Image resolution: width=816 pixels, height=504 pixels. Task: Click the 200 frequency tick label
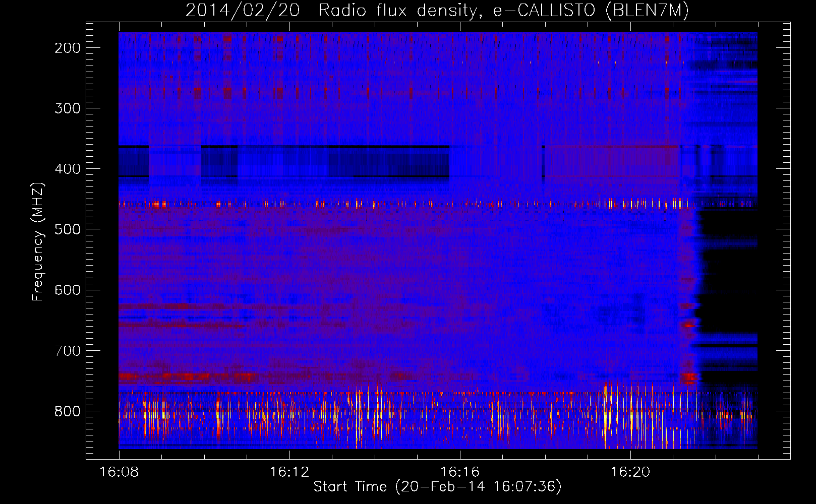pos(68,48)
